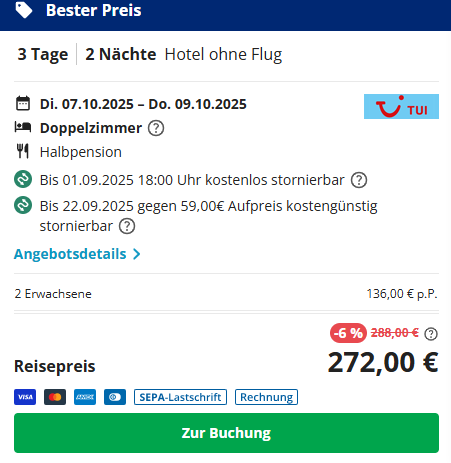Viewport: 451px width, 463px height.
Task: Open help icon after kostenlos stornierbar
Action: pyautogui.click(x=359, y=180)
